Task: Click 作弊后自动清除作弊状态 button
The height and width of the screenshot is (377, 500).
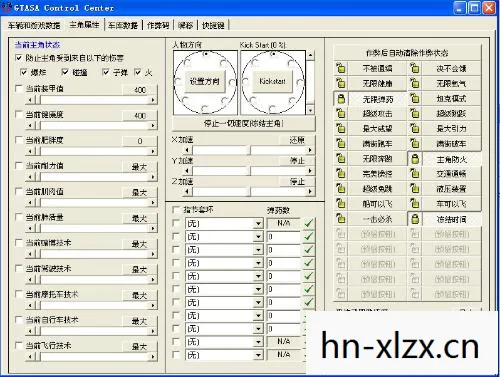Action: pyautogui.click(x=407, y=53)
